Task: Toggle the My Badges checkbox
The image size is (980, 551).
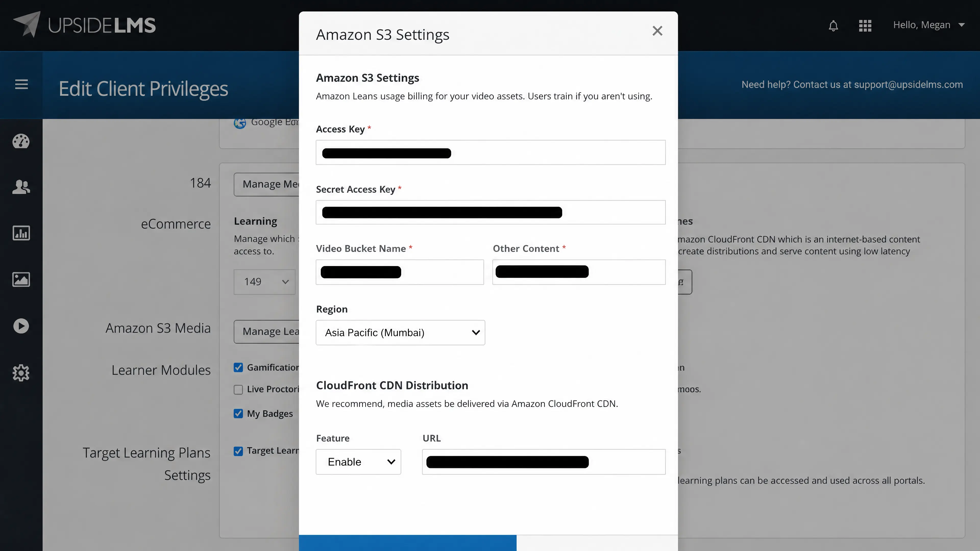Action: (x=238, y=414)
